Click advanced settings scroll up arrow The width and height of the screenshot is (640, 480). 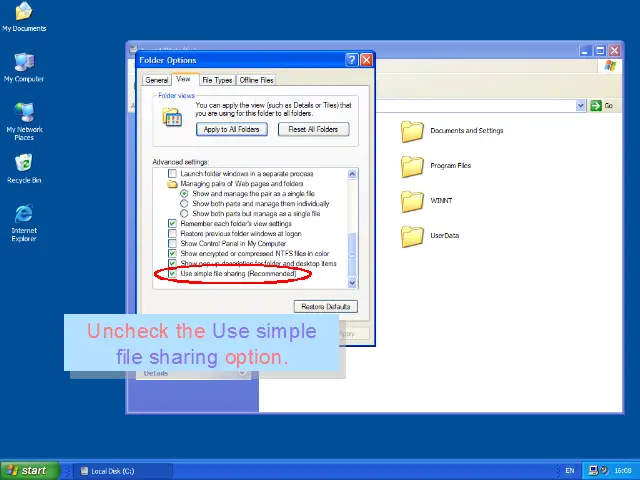pyautogui.click(x=352, y=174)
